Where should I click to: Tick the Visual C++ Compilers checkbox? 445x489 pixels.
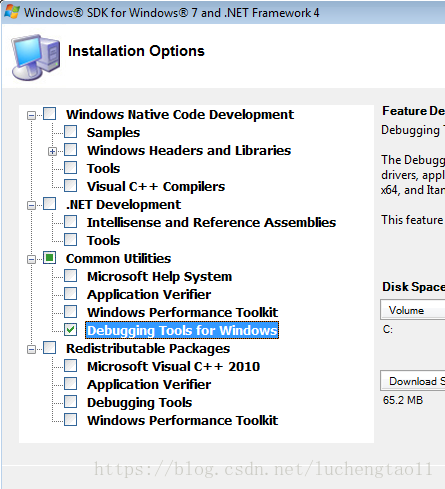click(x=71, y=186)
